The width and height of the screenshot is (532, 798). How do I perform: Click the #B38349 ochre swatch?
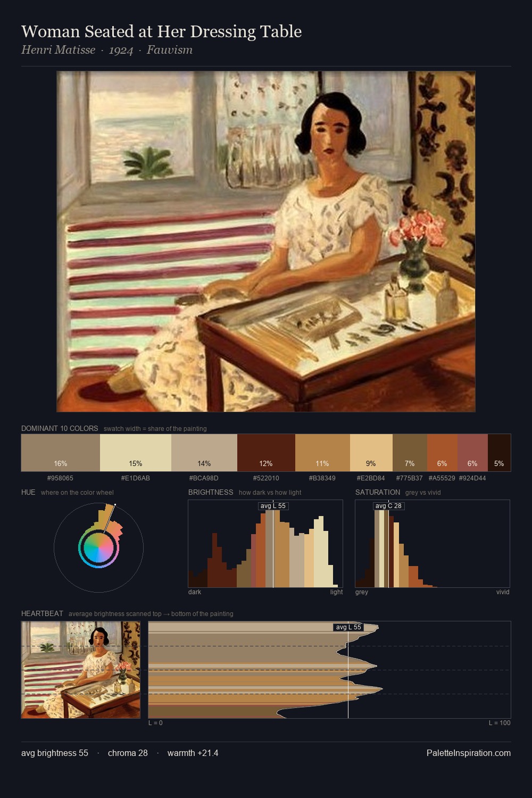coord(322,453)
